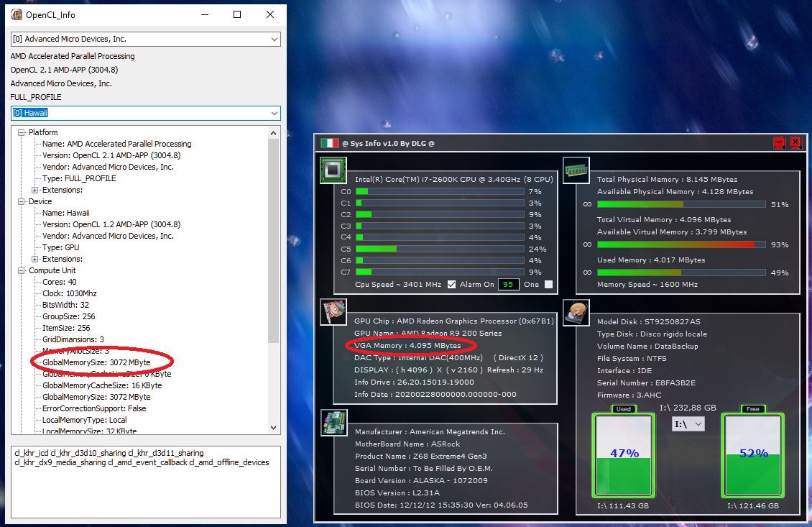Select 'Name: AMD Accelerated Parallel Processing' tree row

[x=116, y=144]
